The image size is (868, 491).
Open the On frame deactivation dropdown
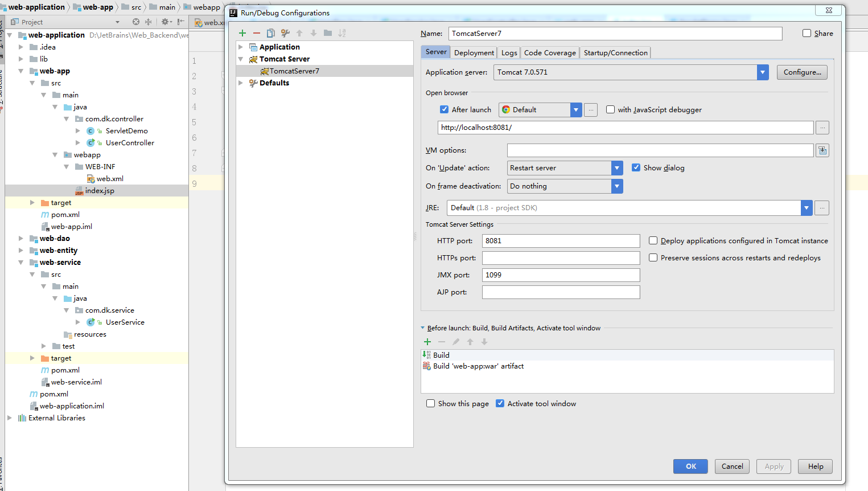[617, 186]
